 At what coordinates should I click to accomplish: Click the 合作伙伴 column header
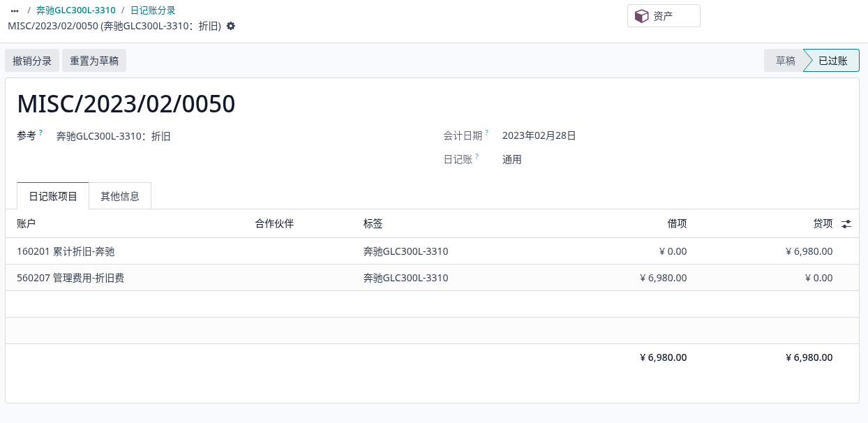[x=274, y=223]
